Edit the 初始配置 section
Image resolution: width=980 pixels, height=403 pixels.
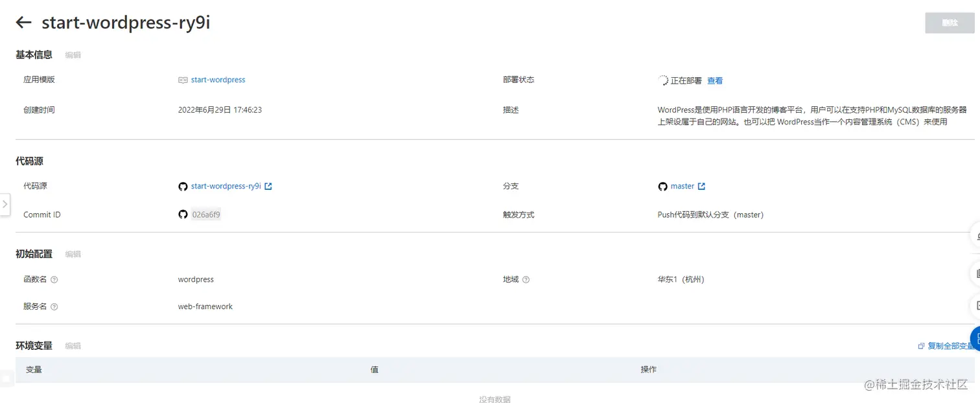tap(73, 254)
